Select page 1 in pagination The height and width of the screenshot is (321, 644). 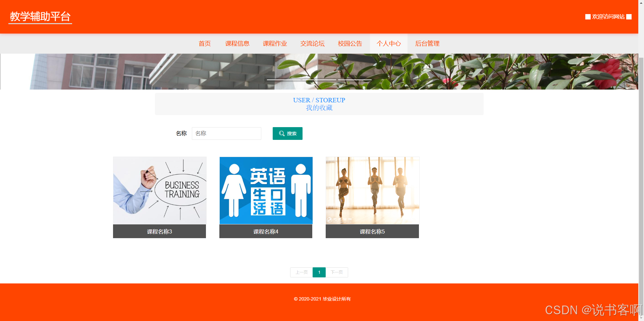pos(319,272)
